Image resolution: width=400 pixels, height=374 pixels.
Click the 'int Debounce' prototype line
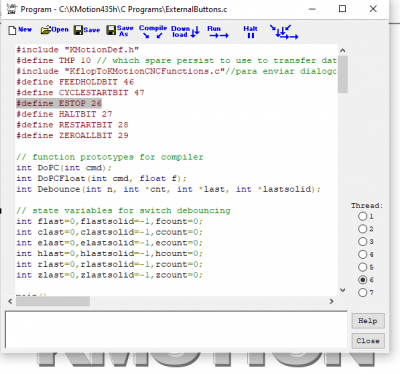pos(169,189)
